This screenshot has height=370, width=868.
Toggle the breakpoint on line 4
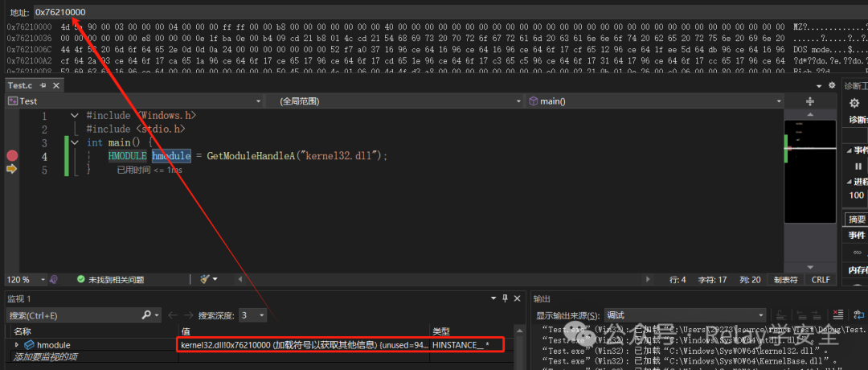(x=12, y=156)
